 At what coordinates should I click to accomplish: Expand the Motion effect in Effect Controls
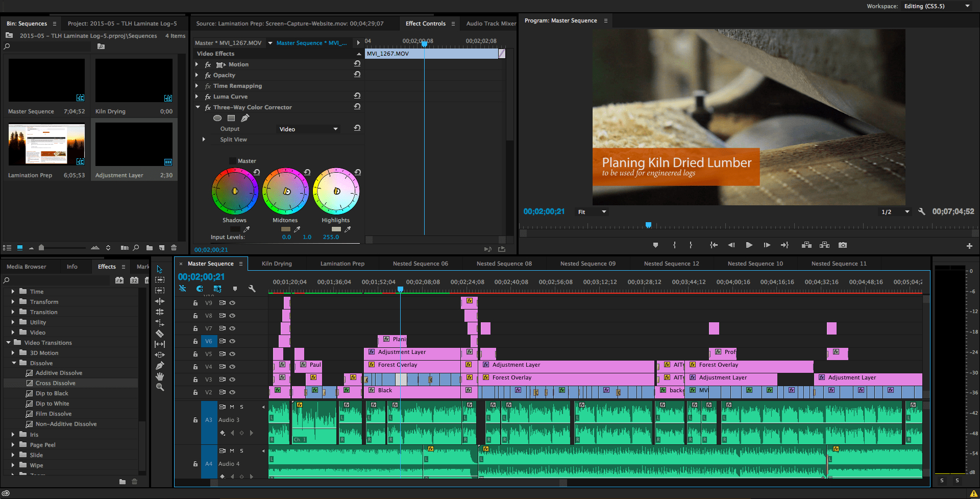click(x=197, y=64)
